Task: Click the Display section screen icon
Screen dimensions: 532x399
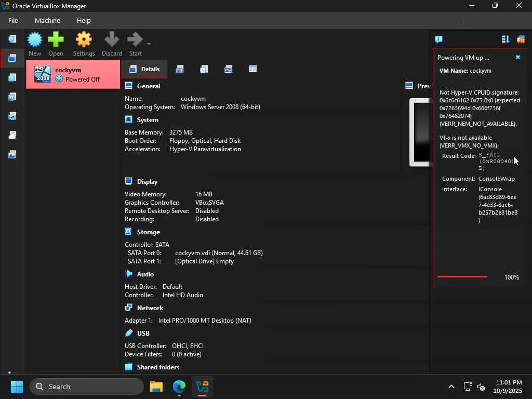Action: pyautogui.click(x=129, y=181)
